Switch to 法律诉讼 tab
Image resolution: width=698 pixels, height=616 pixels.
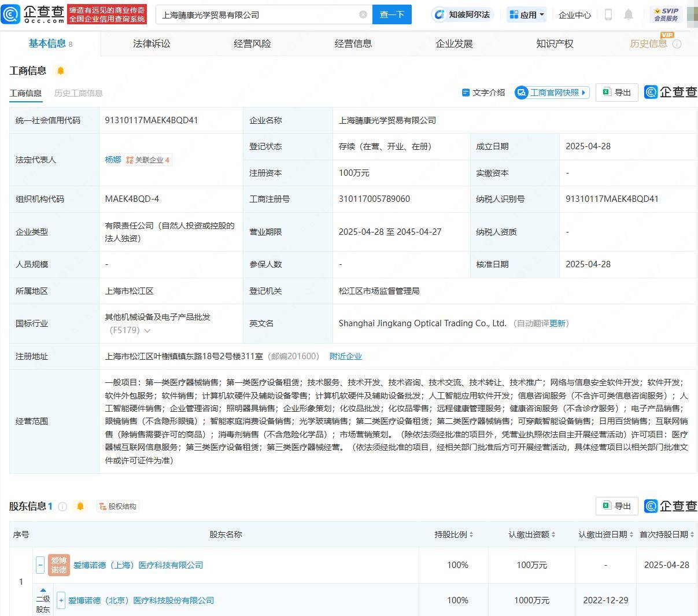point(152,44)
